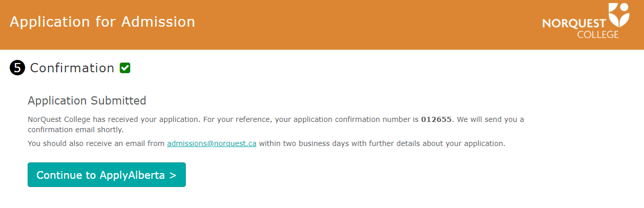Open the admissions@norquest.ca email link
The width and height of the screenshot is (644, 208).
click(x=212, y=143)
